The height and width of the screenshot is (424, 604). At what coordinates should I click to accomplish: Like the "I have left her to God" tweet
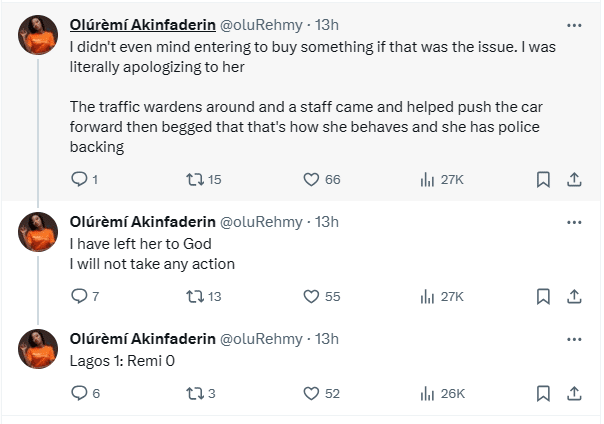[311, 296]
